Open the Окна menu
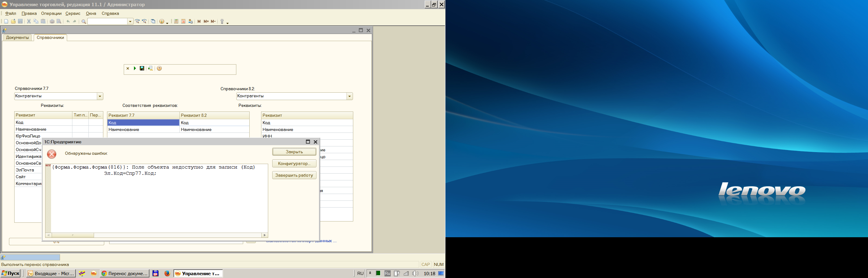 click(91, 14)
